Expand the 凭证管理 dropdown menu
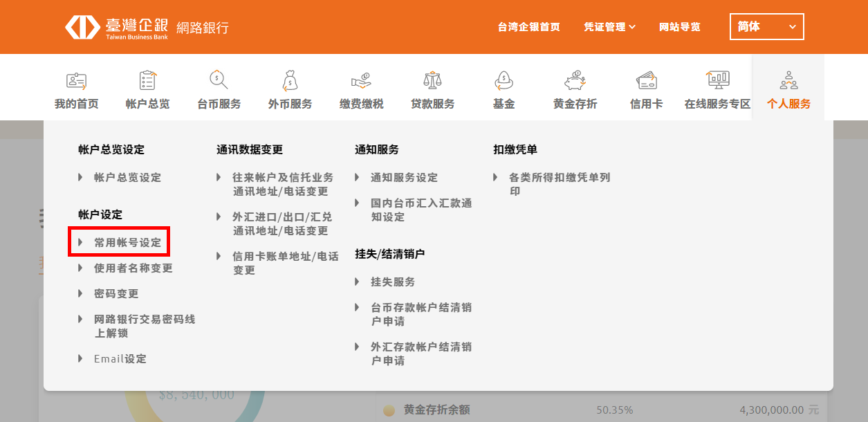 coord(609,27)
